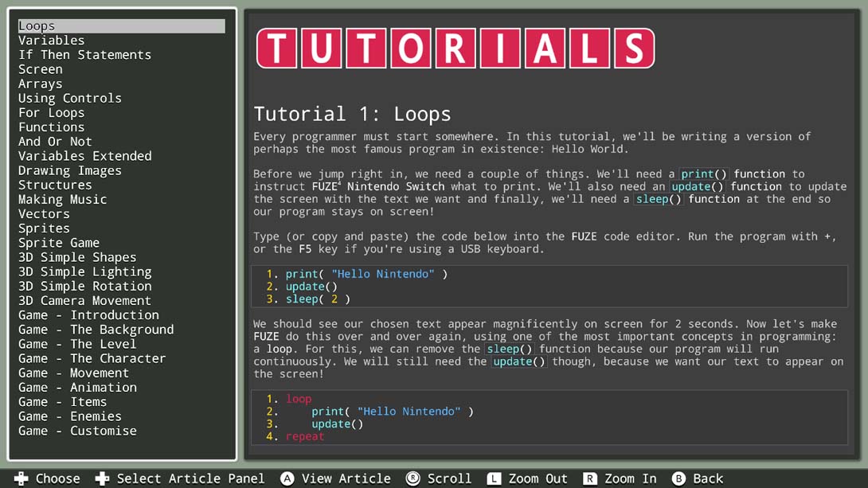Viewport: 868px width, 488px height.
Task: Select Game - Movement entry
Action: [x=73, y=373]
